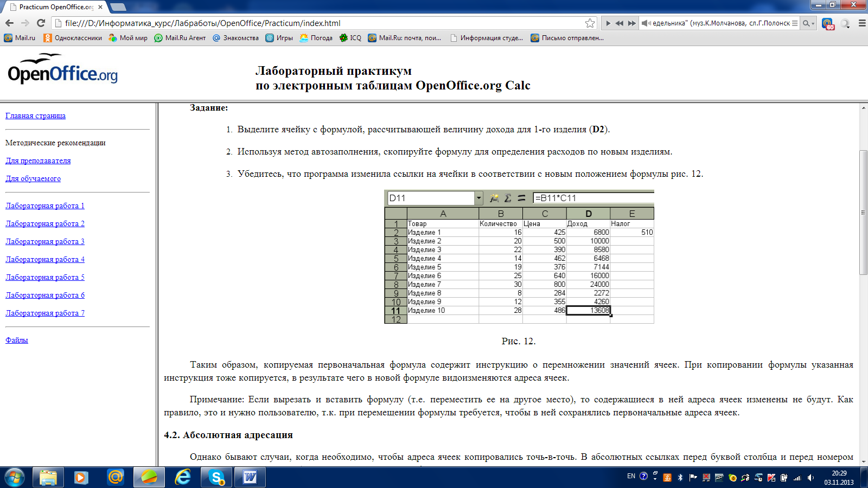Open the Игры bookmark
The height and width of the screenshot is (488, 868).
(279, 38)
